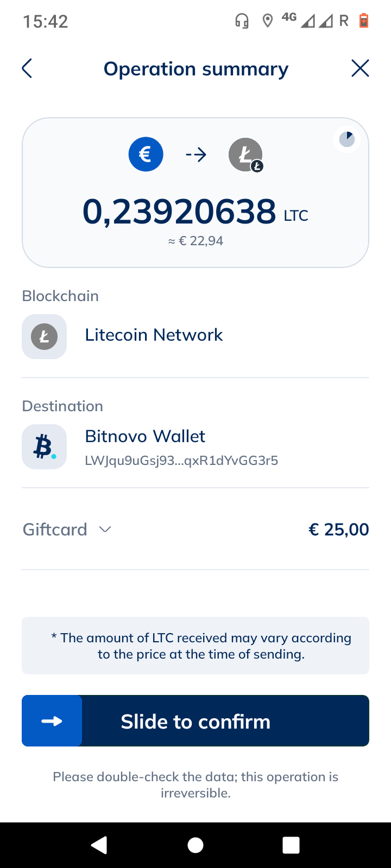
Task: Tap the Android home navigation button
Action: pyautogui.click(x=195, y=845)
